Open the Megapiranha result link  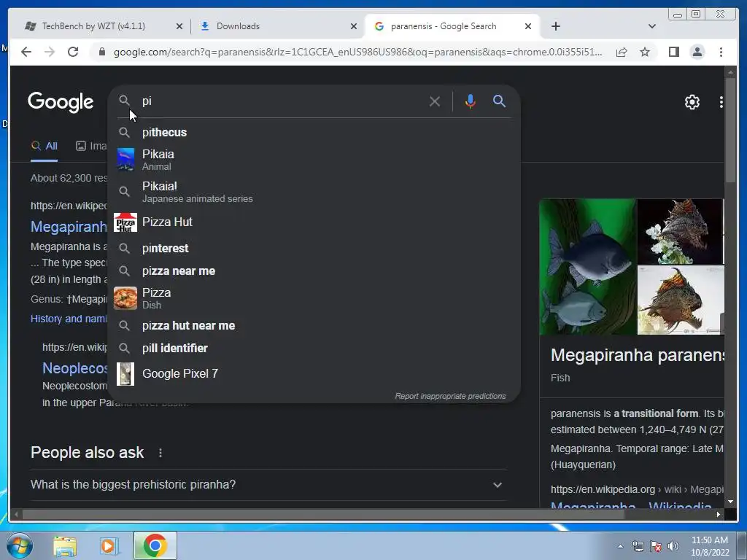coord(69,227)
